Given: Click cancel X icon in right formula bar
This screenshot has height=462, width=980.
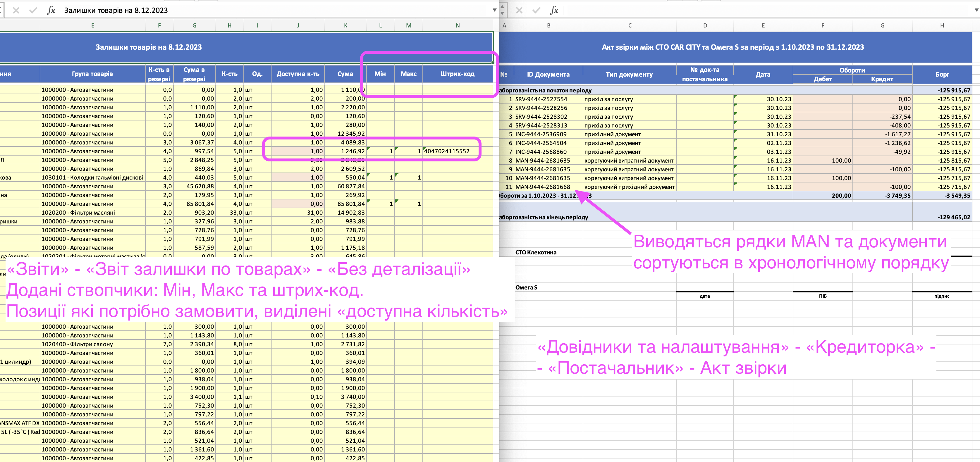Looking at the screenshot, I should point(519,10).
